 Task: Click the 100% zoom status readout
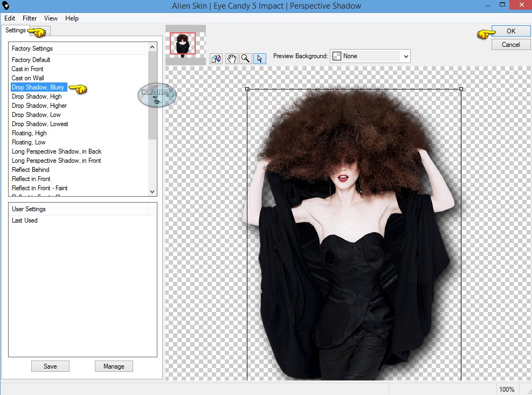[x=507, y=389]
